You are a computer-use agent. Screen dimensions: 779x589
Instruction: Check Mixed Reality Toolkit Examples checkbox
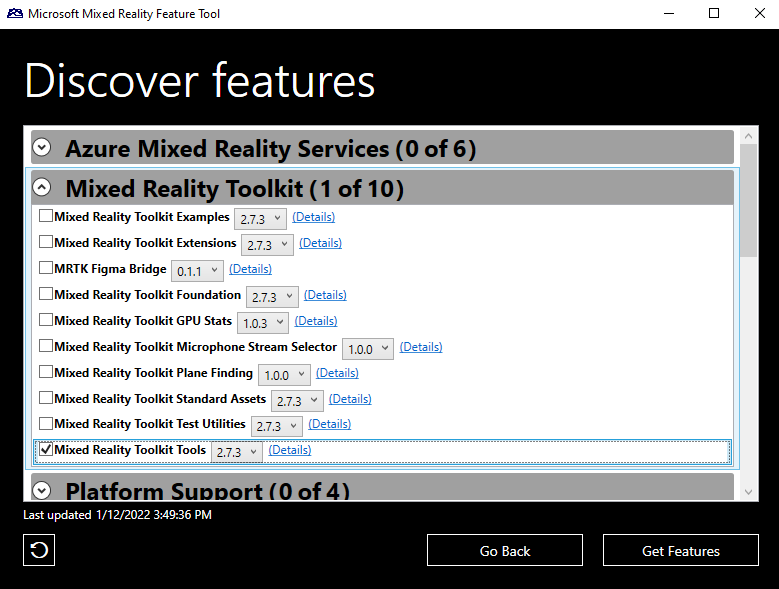coord(46,216)
